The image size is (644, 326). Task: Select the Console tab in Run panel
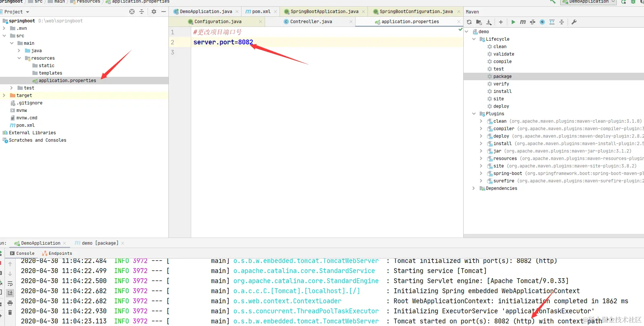pyautogui.click(x=22, y=253)
